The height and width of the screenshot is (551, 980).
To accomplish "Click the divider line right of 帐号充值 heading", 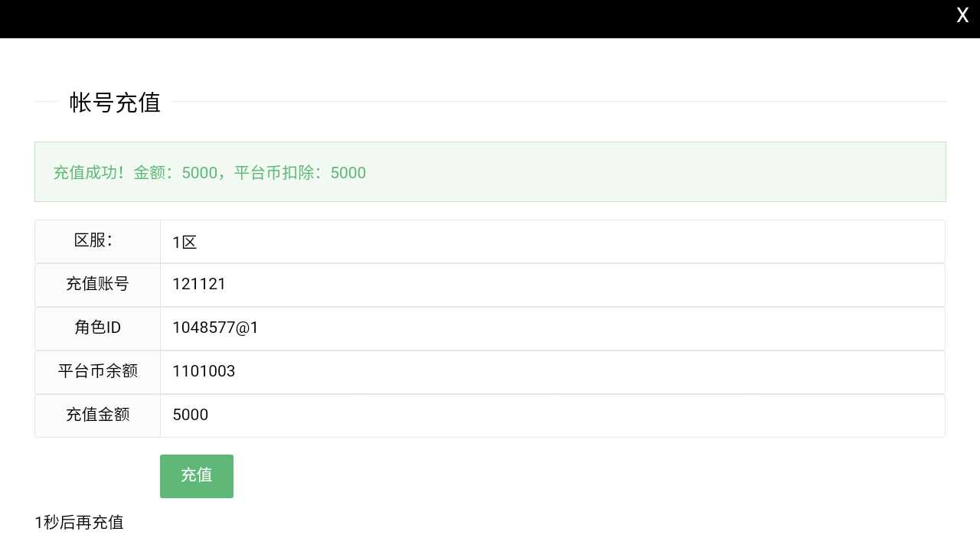I will click(x=559, y=102).
